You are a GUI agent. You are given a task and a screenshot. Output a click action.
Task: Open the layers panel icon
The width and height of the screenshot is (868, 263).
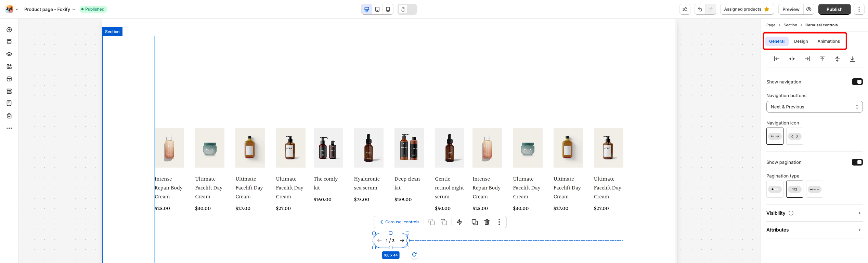(9, 54)
